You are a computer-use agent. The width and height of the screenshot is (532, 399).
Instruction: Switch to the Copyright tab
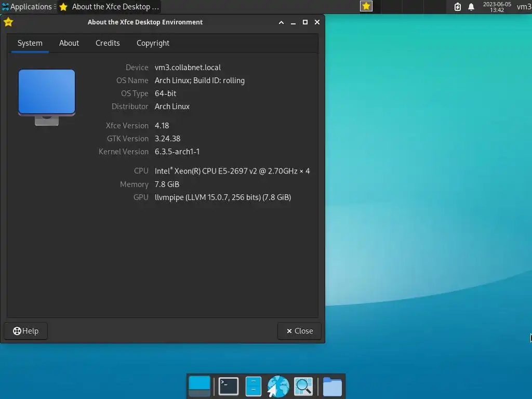tap(153, 43)
